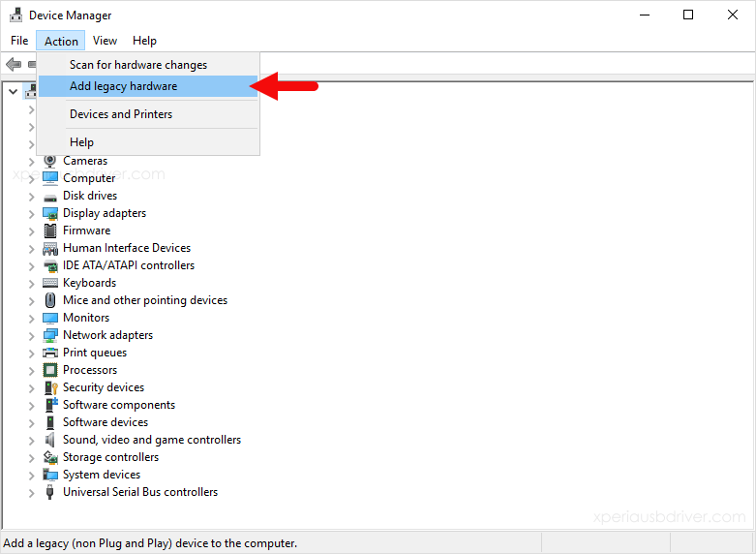The image size is (756, 554).
Task: Expand the Cameras category
Action: tap(31, 162)
